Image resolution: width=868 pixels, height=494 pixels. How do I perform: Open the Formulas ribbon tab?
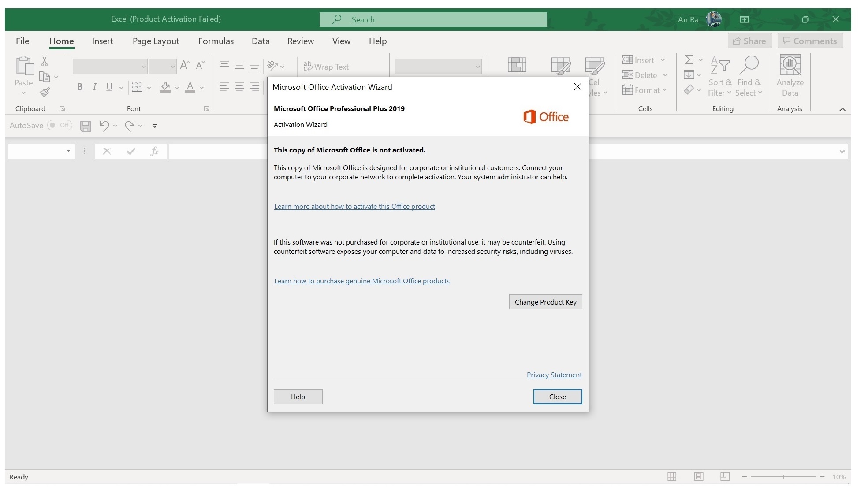pyautogui.click(x=216, y=41)
